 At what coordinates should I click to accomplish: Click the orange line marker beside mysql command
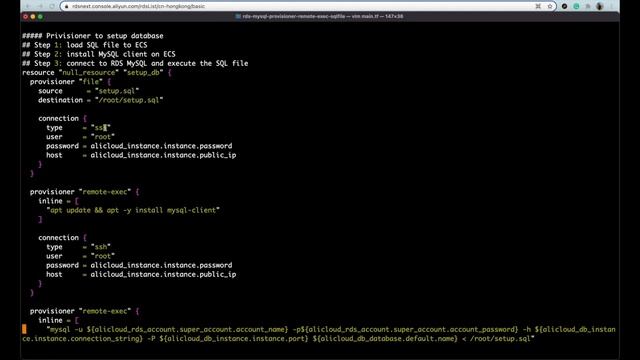(24, 329)
